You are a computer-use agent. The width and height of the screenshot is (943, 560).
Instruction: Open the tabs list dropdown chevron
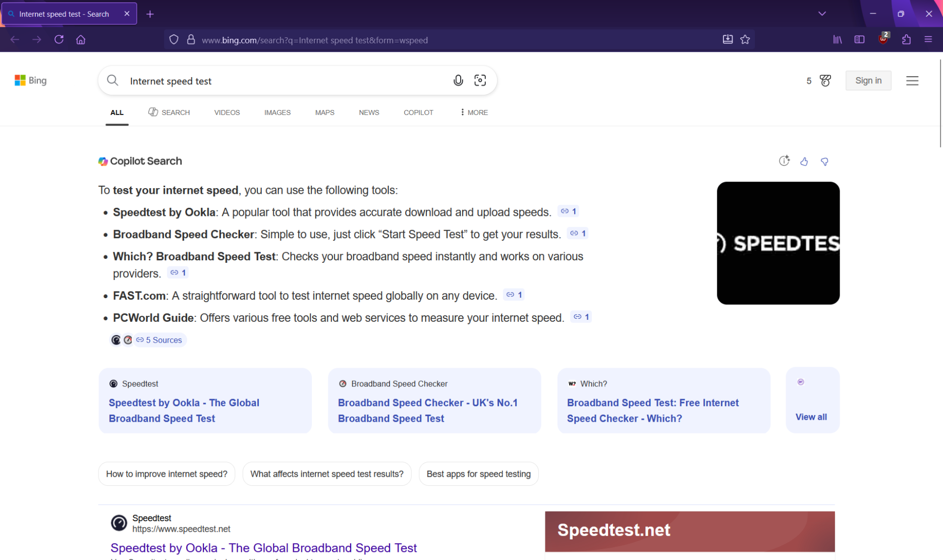coord(822,14)
